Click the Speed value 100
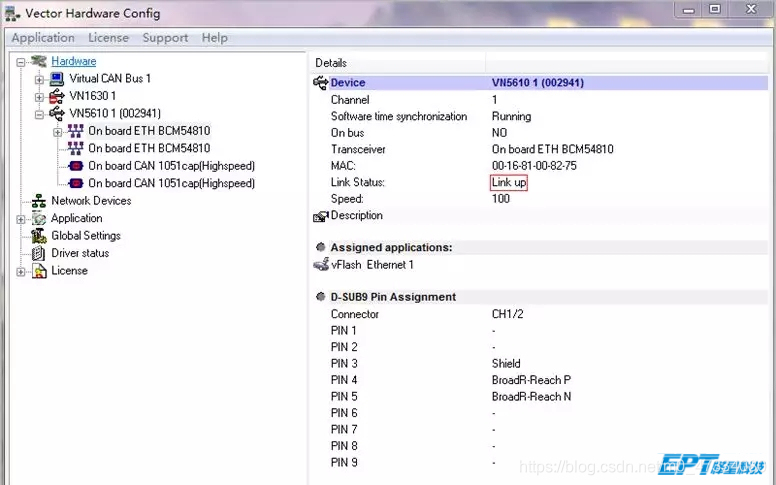The image size is (776, 485). [501, 199]
